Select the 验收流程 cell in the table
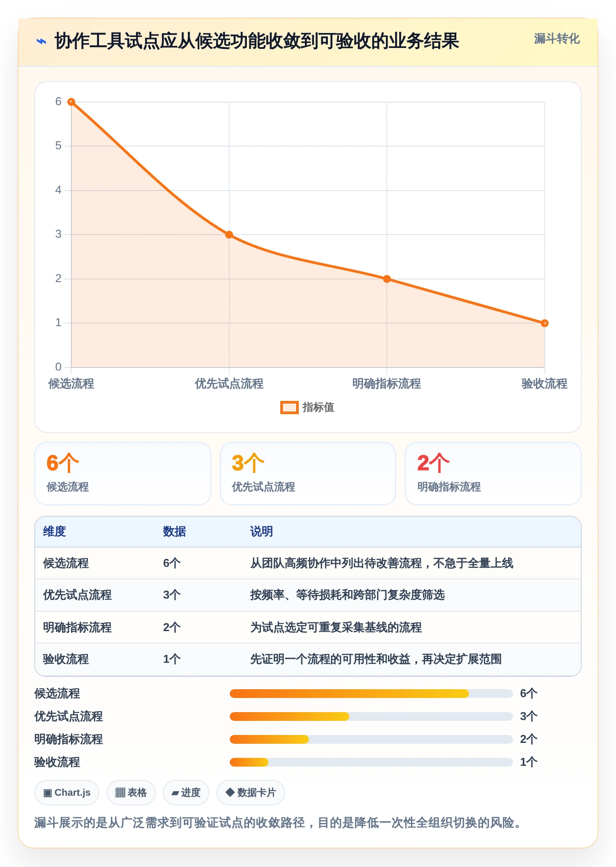Image resolution: width=616 pixels, height=867 pixels. [66, 659]
